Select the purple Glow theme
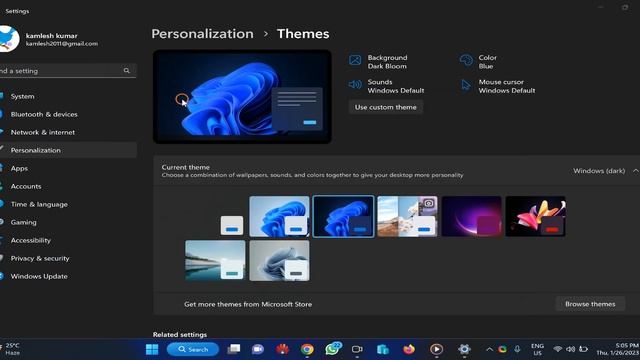 (x=471, y=216)
